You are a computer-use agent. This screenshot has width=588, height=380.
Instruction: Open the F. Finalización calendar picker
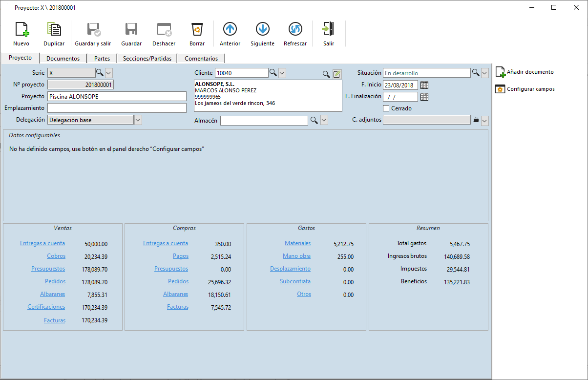pyautogui.click(x=424, y=97)
